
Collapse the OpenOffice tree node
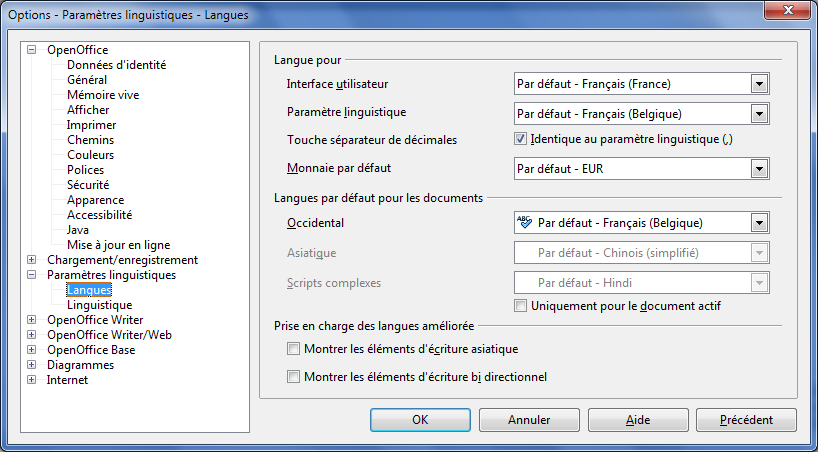(32, 50)
